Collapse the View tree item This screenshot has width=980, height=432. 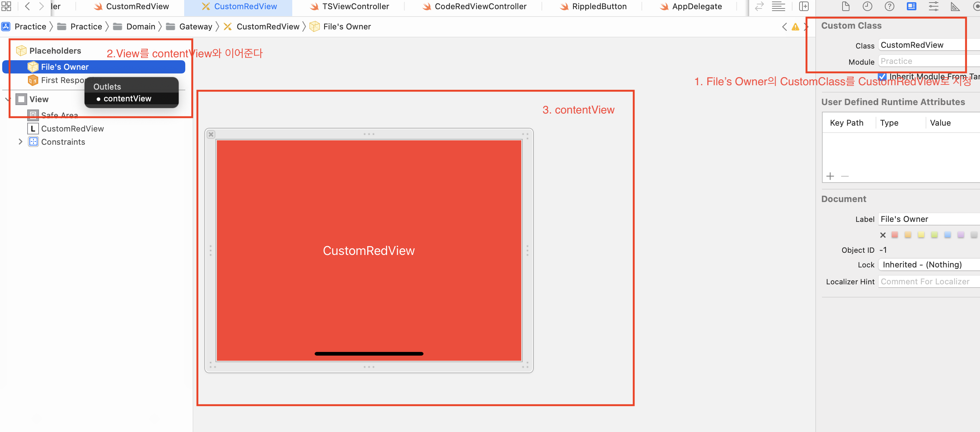(x=8, y=99)
